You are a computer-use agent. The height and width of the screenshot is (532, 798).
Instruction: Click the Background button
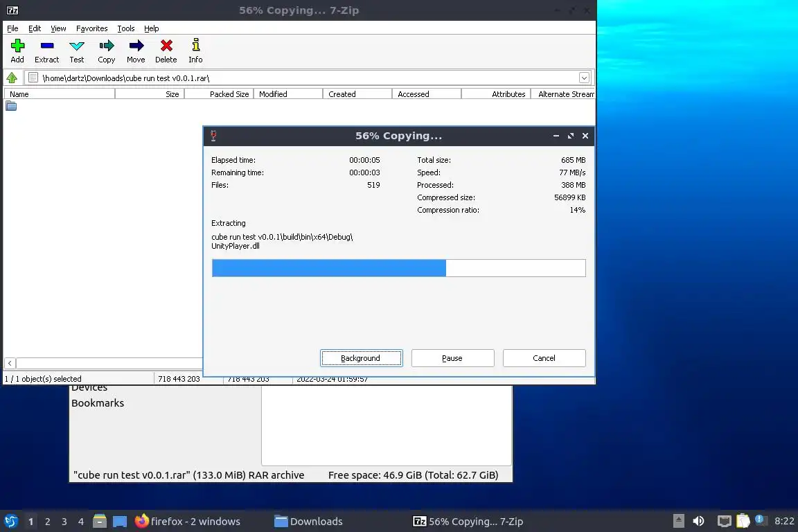362,358
